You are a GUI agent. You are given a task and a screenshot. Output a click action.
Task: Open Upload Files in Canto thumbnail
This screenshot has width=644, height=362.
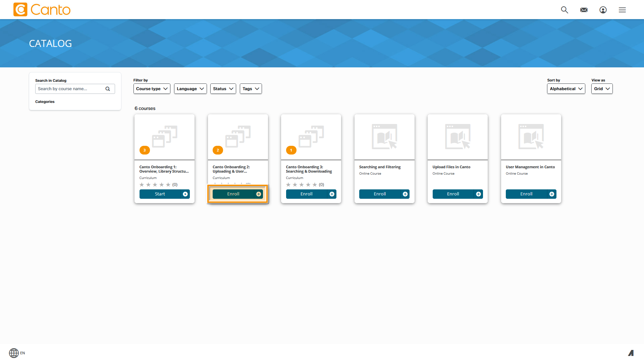point(458,137)
